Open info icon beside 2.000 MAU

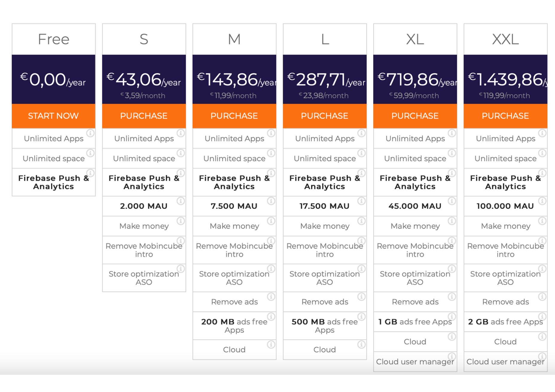tap(181, 201)
